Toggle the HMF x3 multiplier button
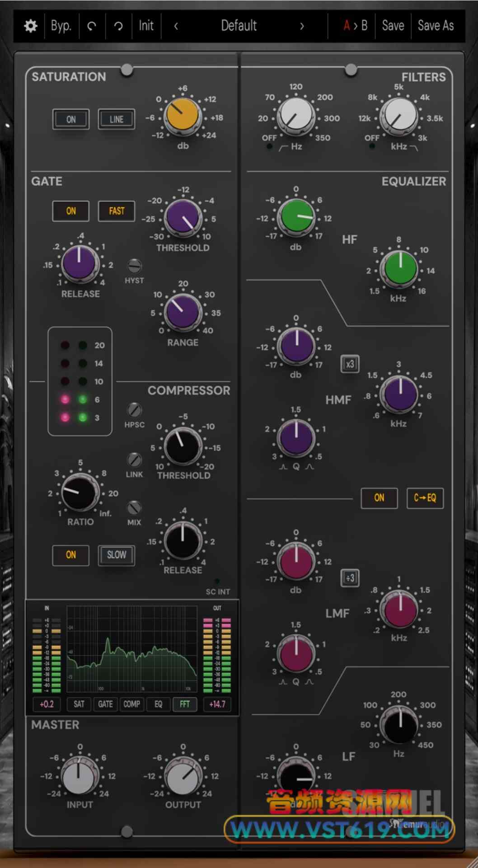The width and height of the screenshot is (478, 868). point(350,364)
